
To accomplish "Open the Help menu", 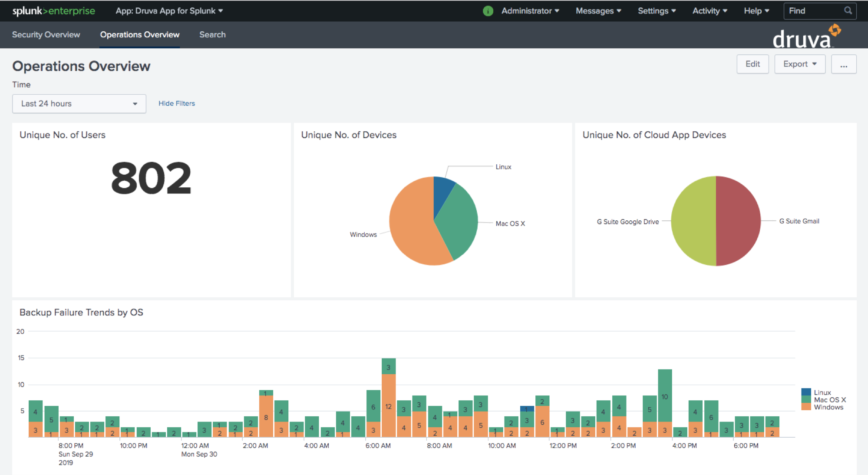I will point(756,11).
